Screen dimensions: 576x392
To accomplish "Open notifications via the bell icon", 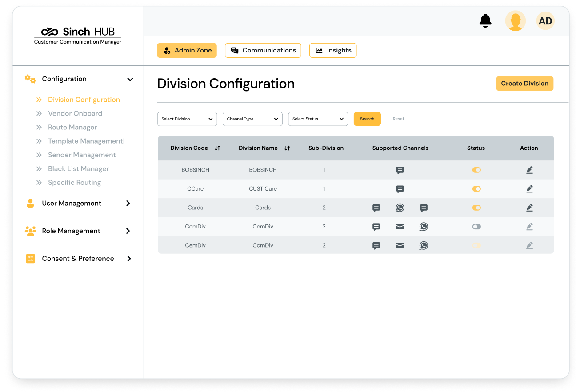I will (x=485, y=20).
